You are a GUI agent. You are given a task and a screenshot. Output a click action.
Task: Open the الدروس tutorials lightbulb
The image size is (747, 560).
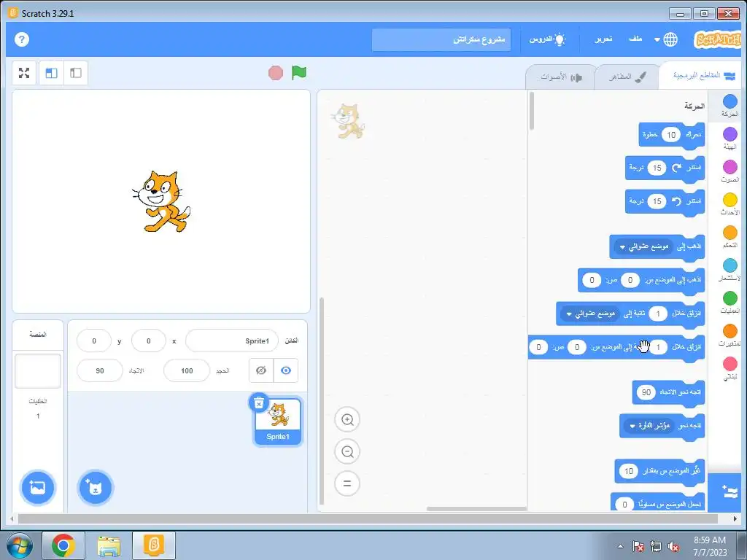(547, 39)
